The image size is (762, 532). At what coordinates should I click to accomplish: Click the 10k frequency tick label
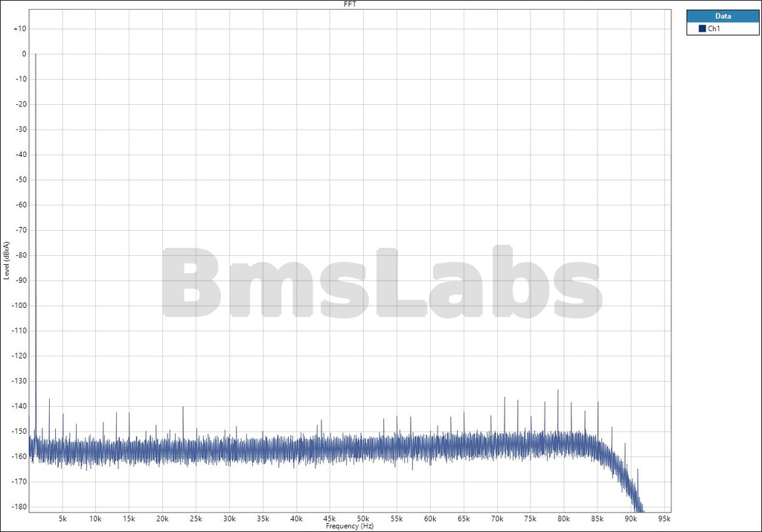tap(95, 519)
